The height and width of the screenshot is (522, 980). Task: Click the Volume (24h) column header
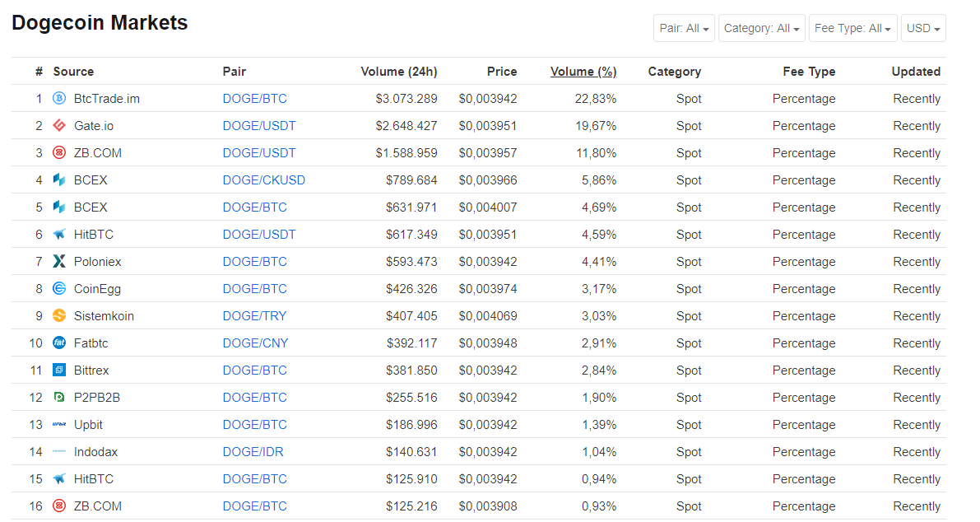399,72
